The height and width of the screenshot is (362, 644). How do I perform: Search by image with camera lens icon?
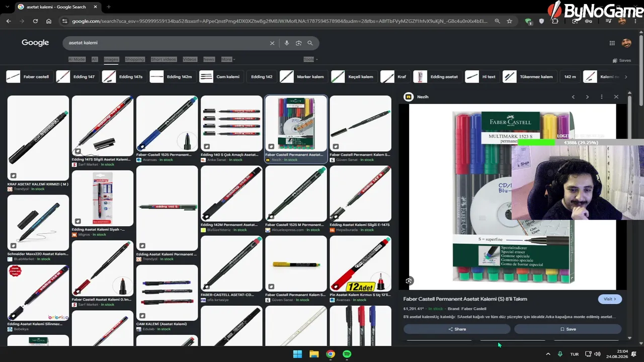tap(298, 43)
